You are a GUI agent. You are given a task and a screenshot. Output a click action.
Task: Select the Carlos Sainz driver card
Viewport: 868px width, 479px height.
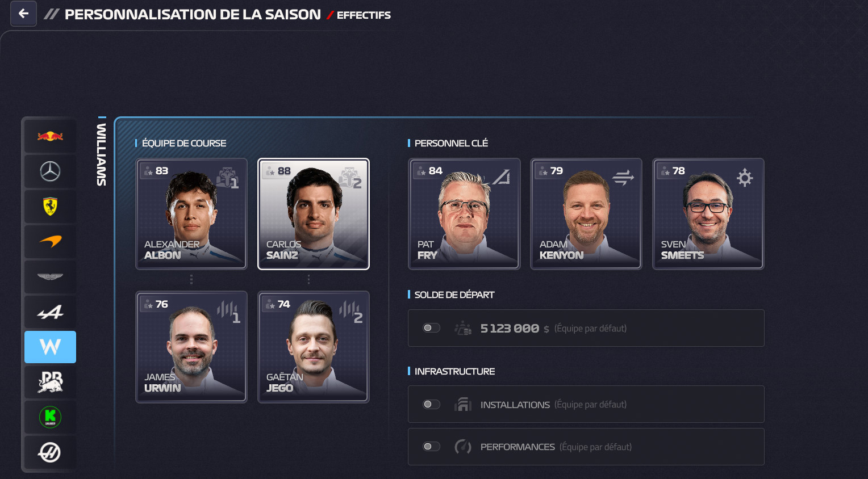coord(314,214)
